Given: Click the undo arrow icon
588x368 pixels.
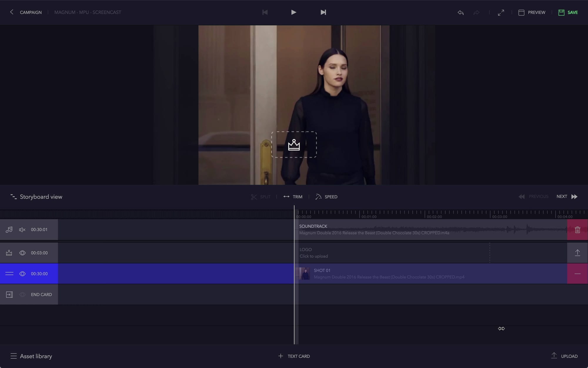Looking at the screenshot, I should pos(460,12).
